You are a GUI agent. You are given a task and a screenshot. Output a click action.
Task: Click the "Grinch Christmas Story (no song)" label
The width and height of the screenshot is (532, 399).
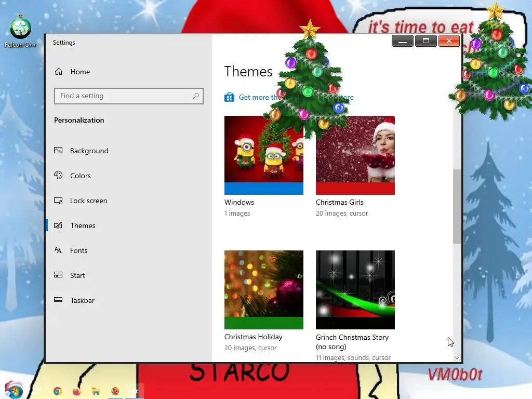click(x=352, y=342)
